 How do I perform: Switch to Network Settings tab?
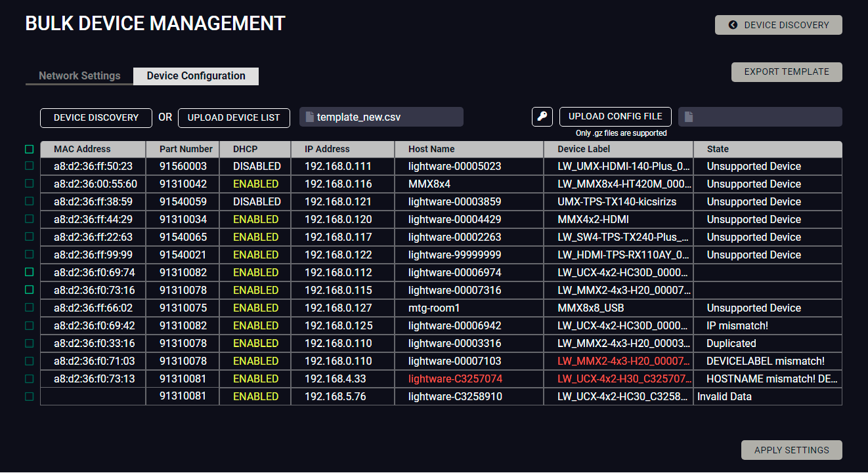click(x=79, y=76)
